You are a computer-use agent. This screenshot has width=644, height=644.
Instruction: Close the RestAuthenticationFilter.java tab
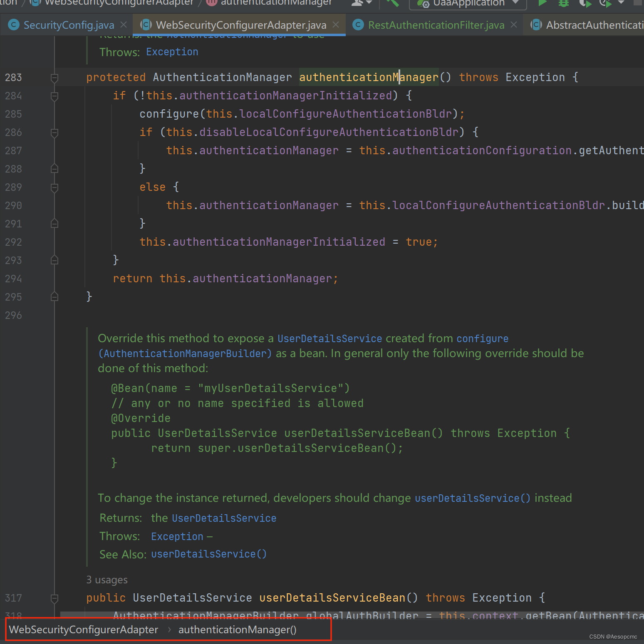[514, 25]
